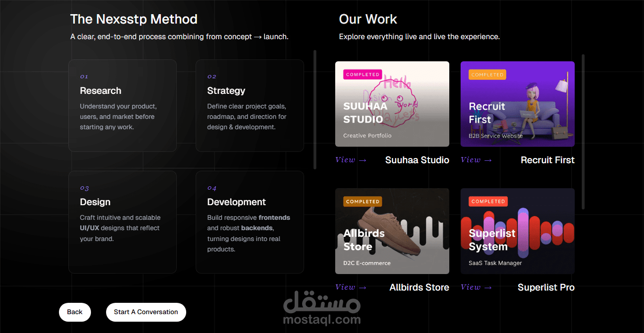
Task: Open the Superlist System project thumbnail
Action: tap(518, 231)
